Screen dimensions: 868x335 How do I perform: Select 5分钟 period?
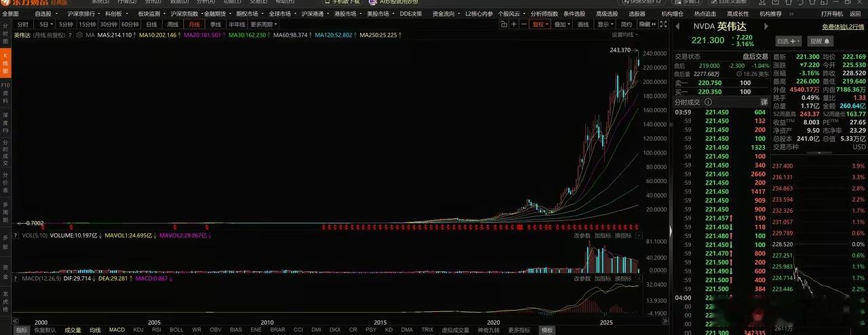click(66, 24)
